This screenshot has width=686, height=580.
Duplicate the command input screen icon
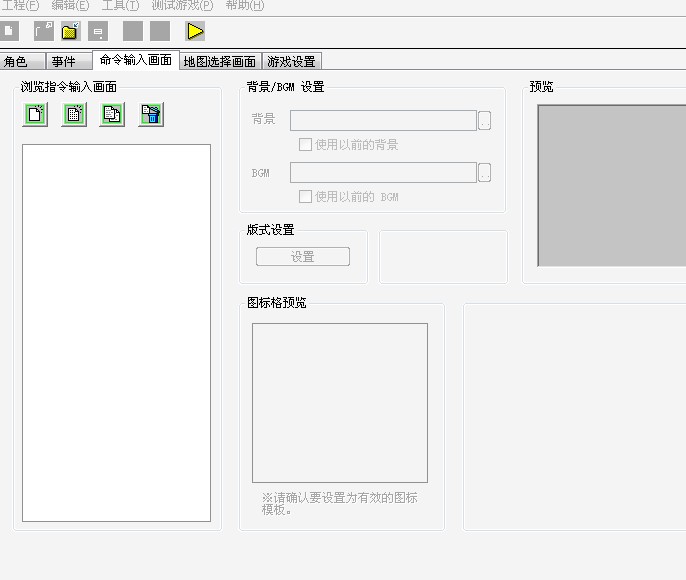point(112,115)
